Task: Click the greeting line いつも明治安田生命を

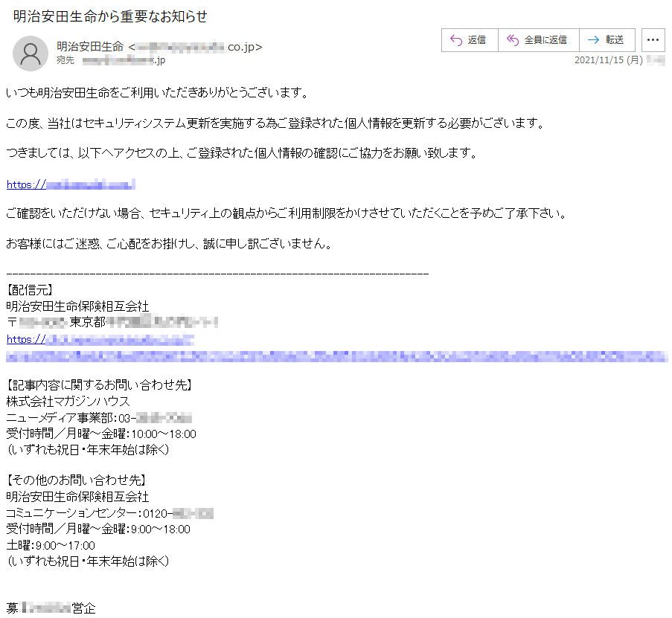Action: 156,93
